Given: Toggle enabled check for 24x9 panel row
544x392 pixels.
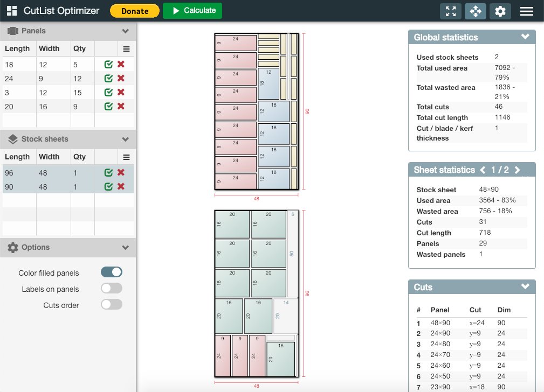Looking at the screenshot, I should coord(108,78).
